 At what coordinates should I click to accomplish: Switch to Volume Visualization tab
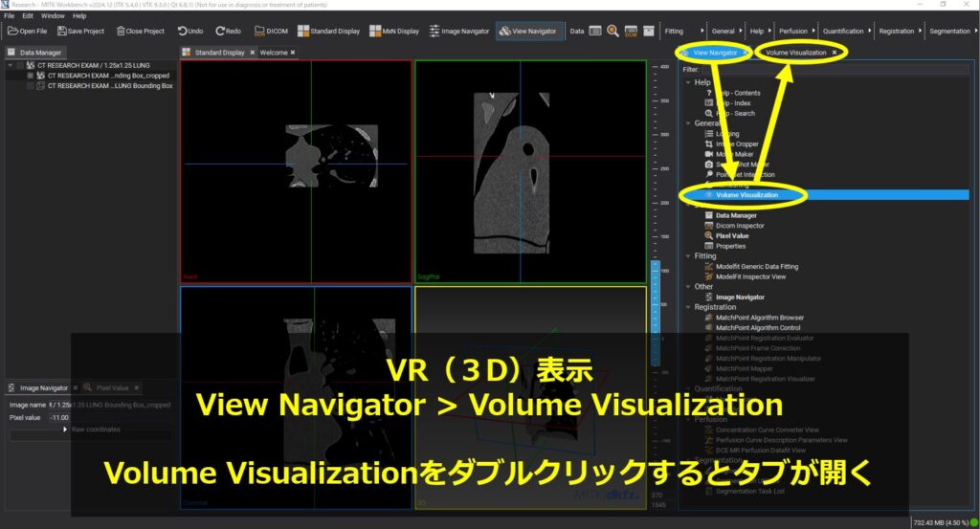(795, 53)
